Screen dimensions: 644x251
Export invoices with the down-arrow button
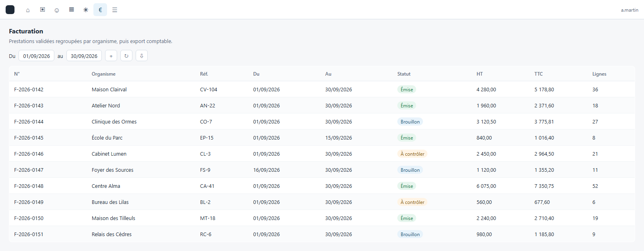[142, 56]
